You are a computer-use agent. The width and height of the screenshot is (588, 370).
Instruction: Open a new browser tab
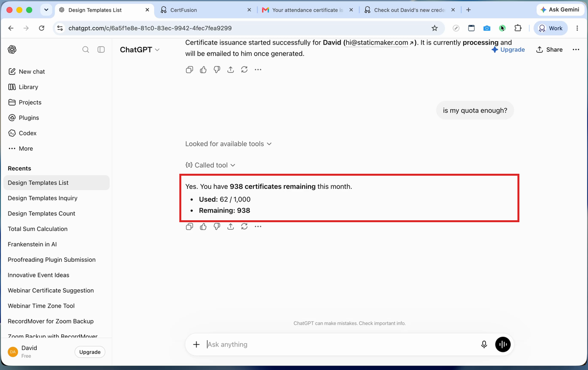[x=468, y=10]
